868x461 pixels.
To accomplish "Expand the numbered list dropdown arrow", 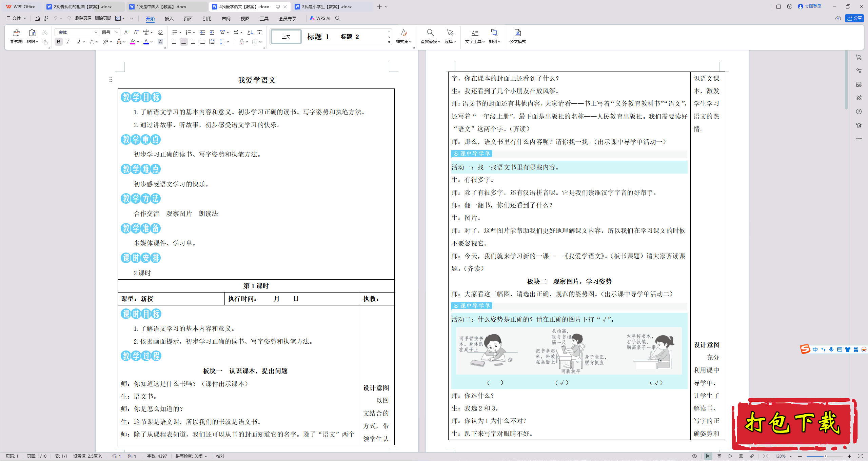I will click(194, 33).
